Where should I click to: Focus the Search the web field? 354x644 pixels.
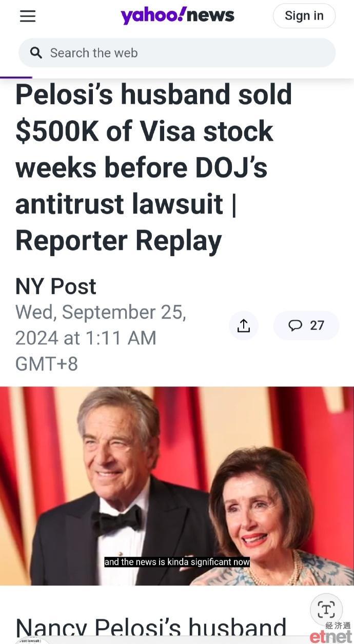point(177,52)
